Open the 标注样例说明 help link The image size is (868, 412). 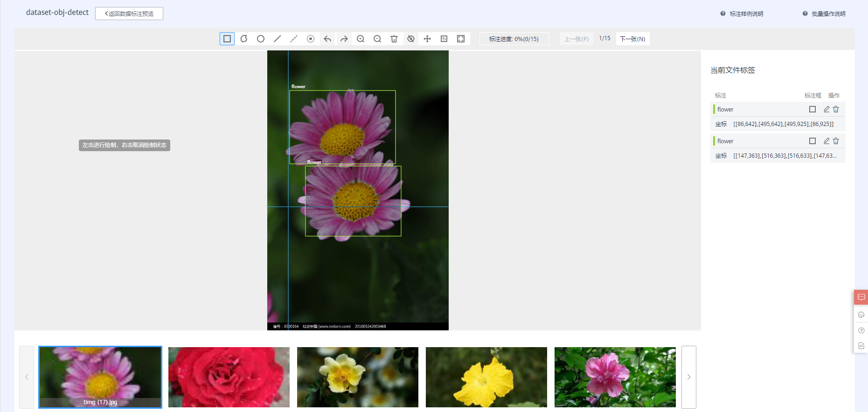pos(746,14)
